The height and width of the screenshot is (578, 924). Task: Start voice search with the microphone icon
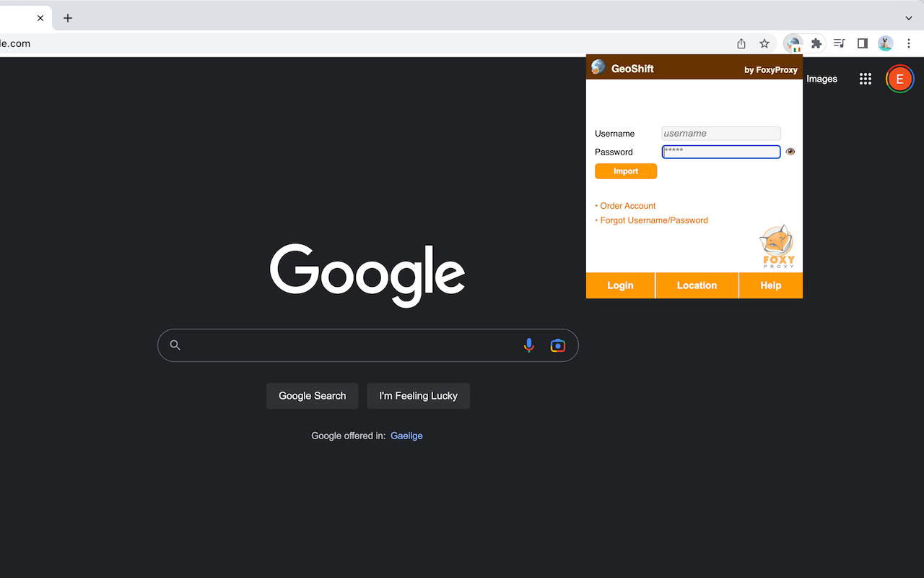pyautogui.click(x=529, y=345)
